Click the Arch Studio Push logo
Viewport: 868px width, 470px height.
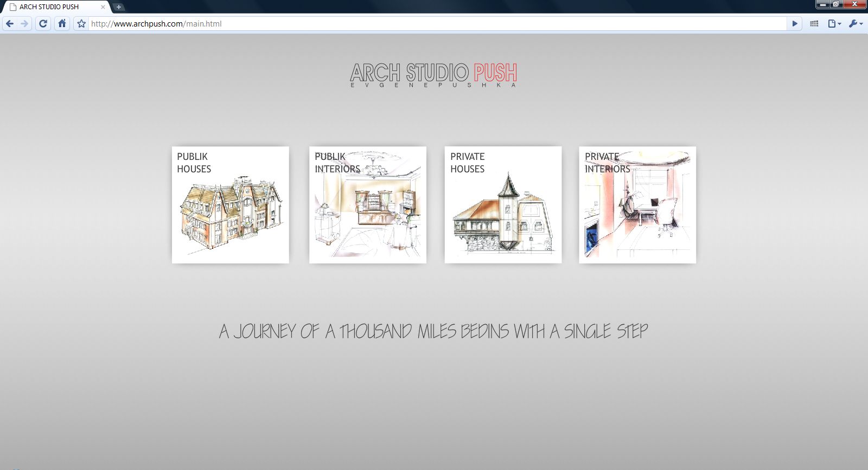tap(433, 75)
